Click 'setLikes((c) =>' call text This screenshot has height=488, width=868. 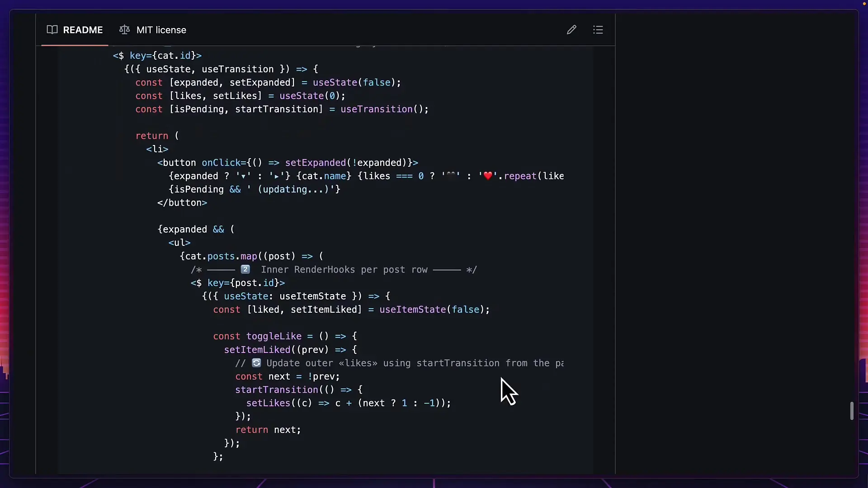288,403
